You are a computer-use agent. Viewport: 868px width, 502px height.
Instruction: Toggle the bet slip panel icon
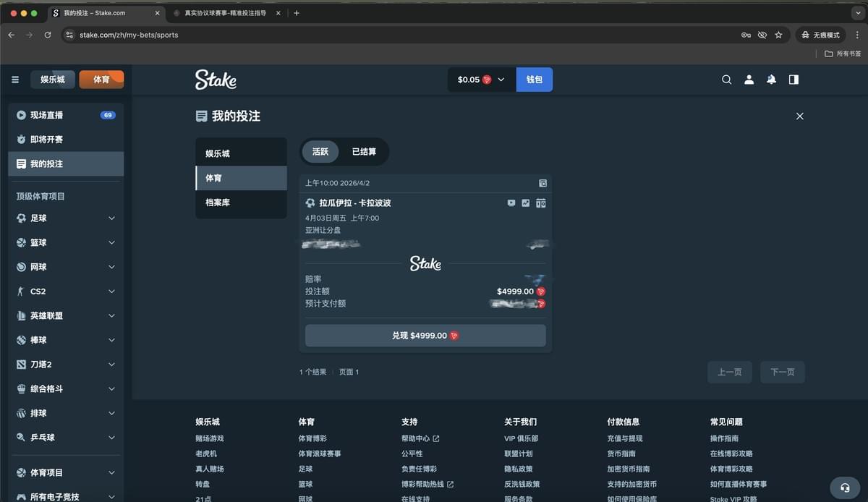point(794,80)
